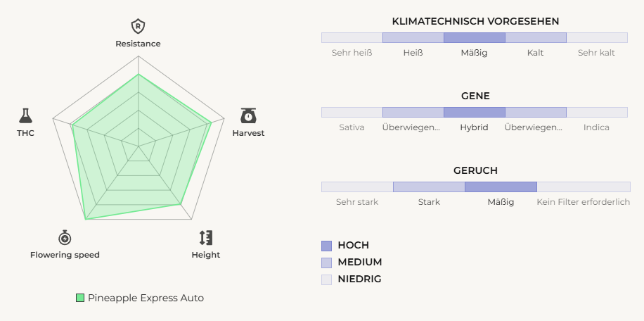Click the NIEDRIG legend swatch
This screenshot has width=644, height=321.
(326, 279)
